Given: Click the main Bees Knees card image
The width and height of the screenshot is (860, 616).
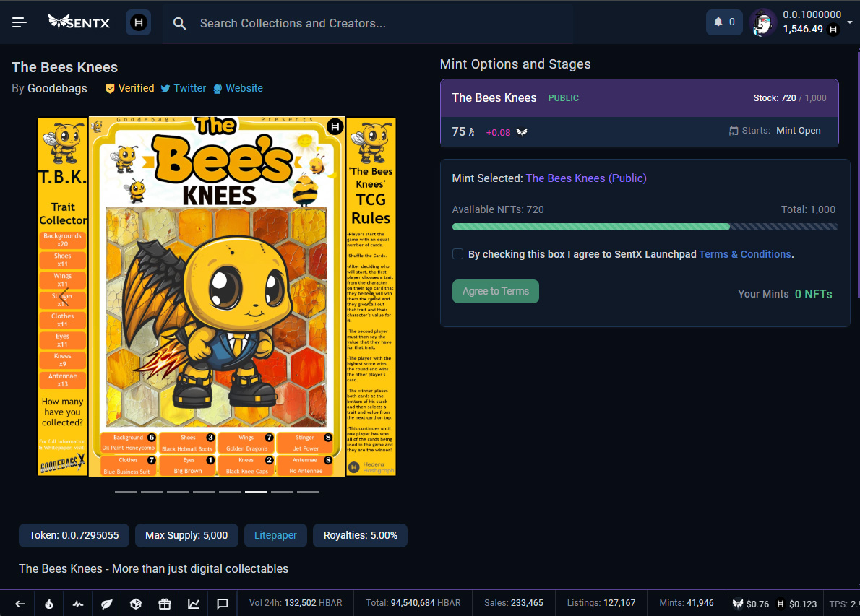Looking at the screenshot, I should pos(217,297).
